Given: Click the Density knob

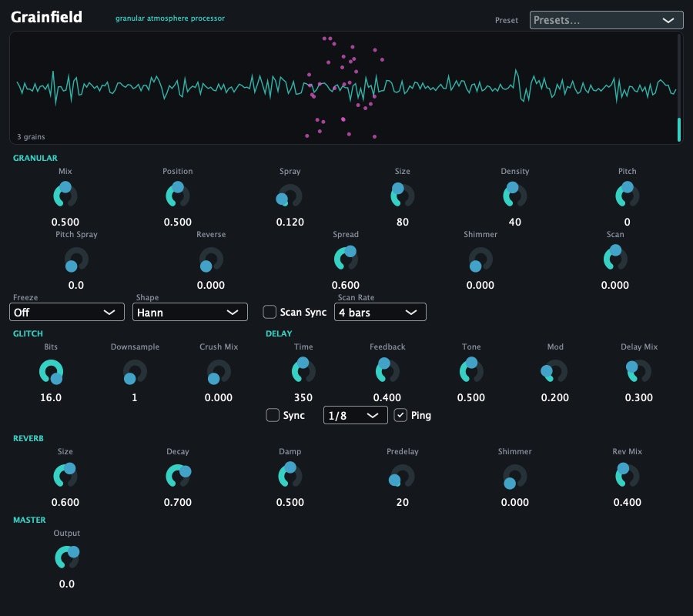Looking at the screenshot, I should [x=515, y=195].
